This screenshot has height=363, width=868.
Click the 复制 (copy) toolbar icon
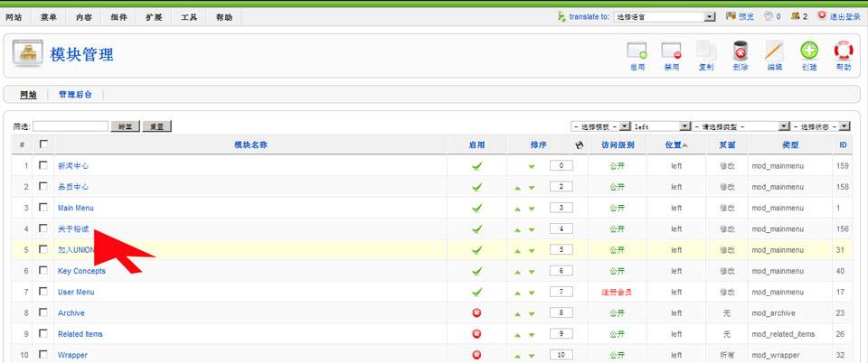click(706, 51)
